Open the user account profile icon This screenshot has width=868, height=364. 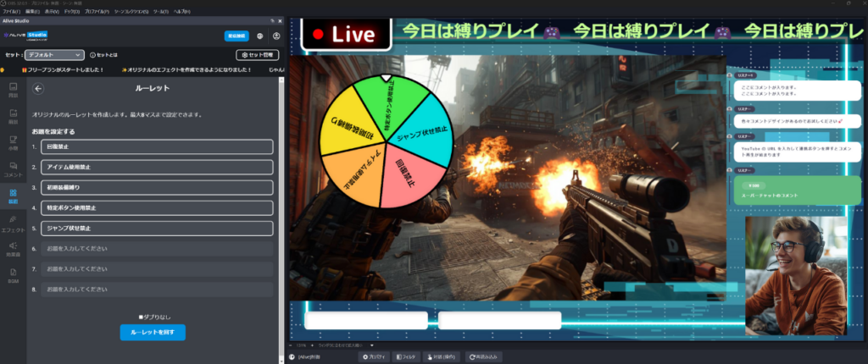point(275,36)
